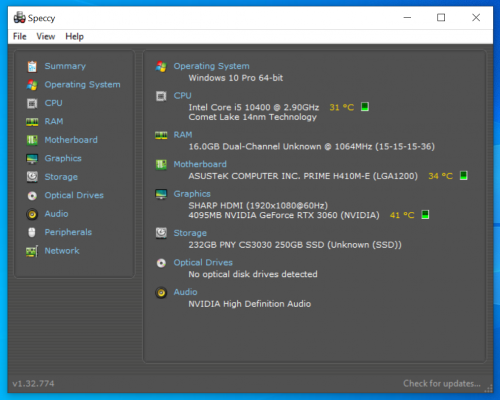Select Motherboard label in the sidebar
The height and width of the screenshot is (400, 500).
point(71,140)
